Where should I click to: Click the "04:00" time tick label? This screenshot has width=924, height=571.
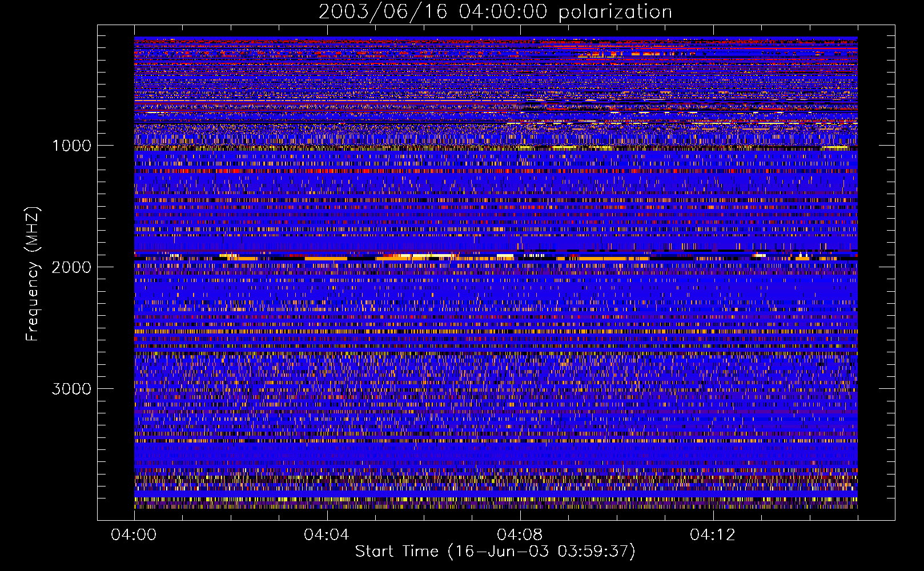click(134, 535)
